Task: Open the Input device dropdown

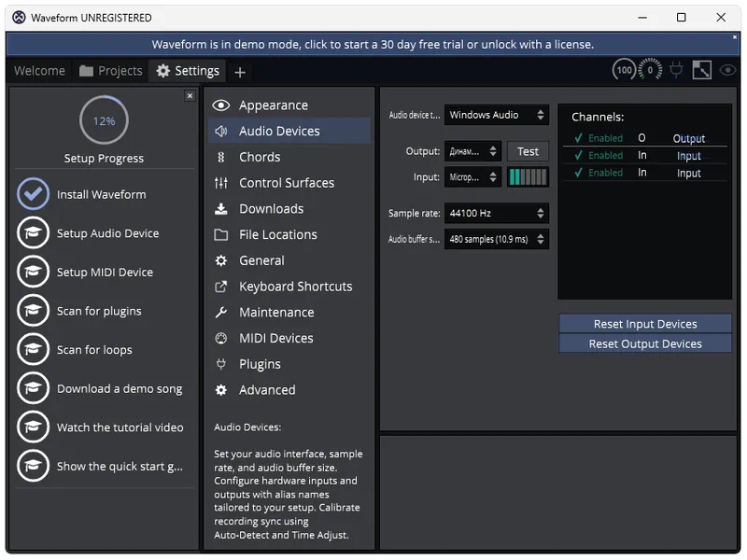Action: click(x=472, y=177)
